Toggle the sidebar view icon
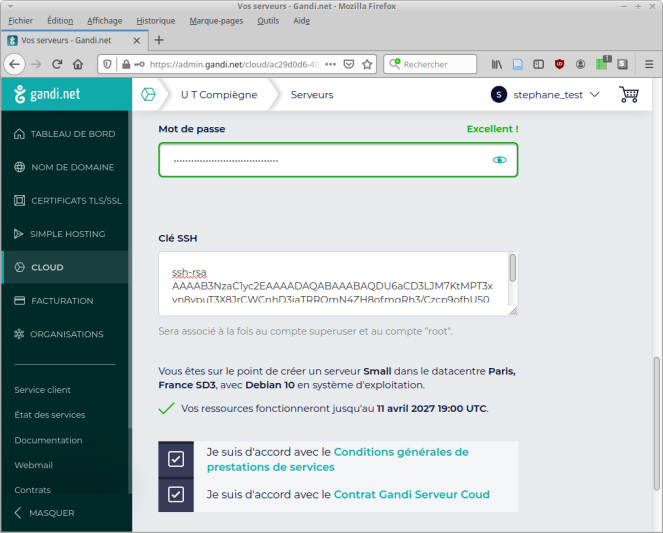 point(538,64)
